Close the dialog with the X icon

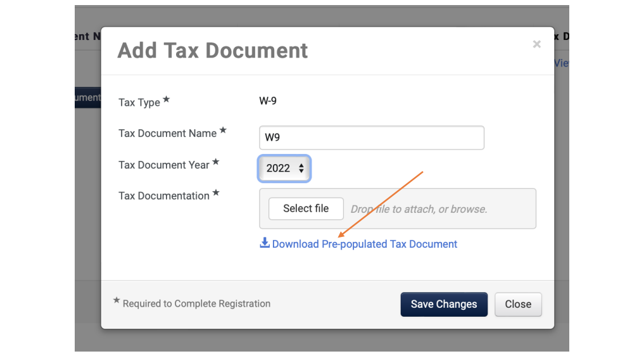click(x=536, y=44)
